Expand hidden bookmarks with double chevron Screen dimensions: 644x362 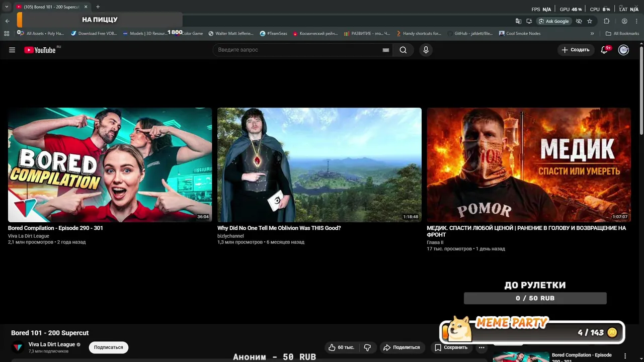(592, 34)
